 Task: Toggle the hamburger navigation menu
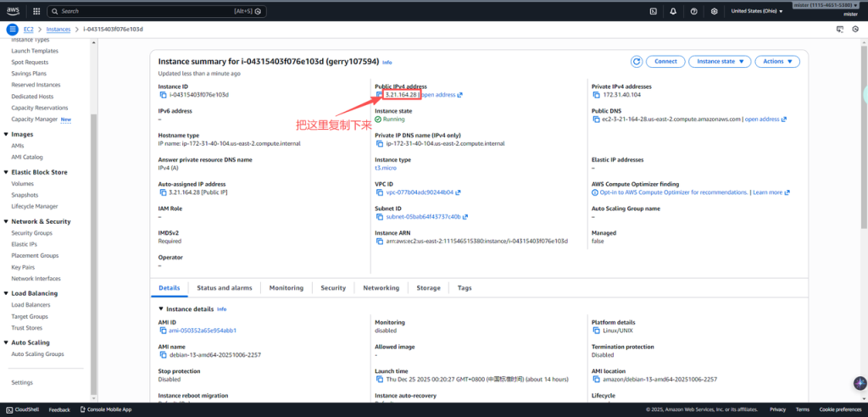point(12,30)
